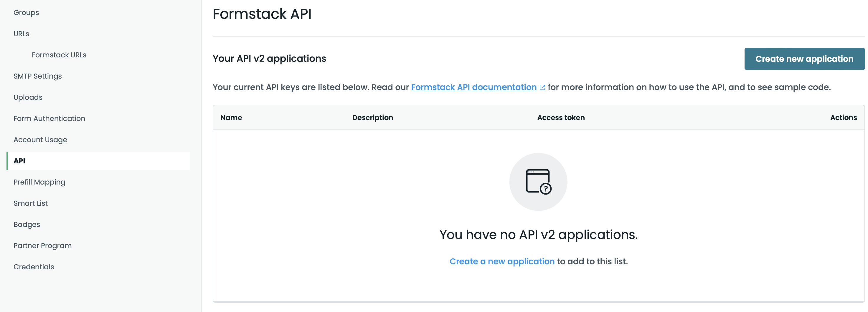This screenshot has width=868, height=312.
Task: View Account Usage details
Action: [x=40, y=139]
